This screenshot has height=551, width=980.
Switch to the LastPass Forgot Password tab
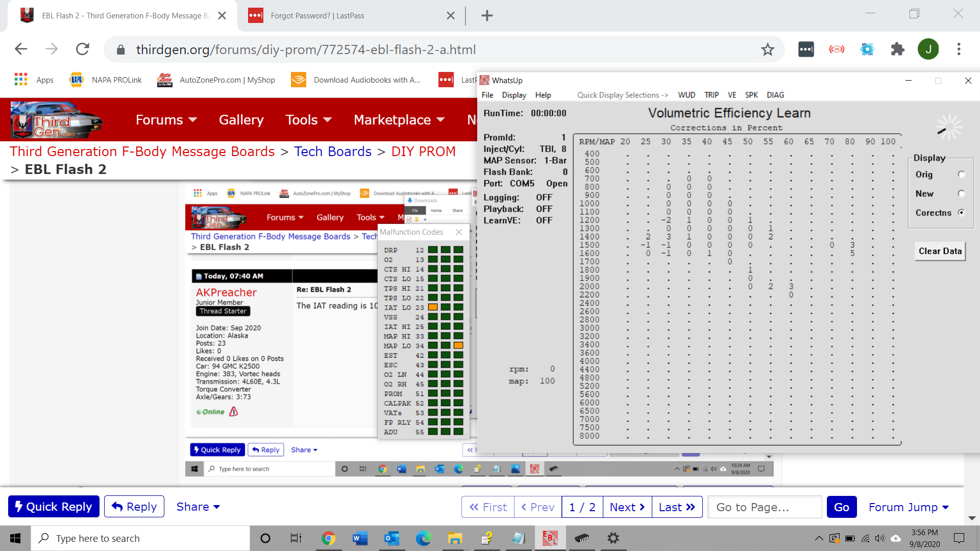tap(317, 16)
